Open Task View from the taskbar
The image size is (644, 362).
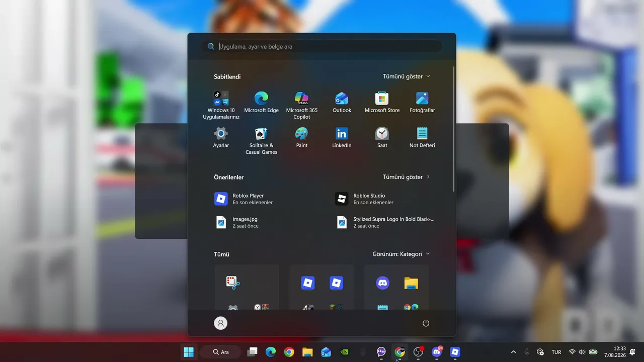(x=253, y=352)
